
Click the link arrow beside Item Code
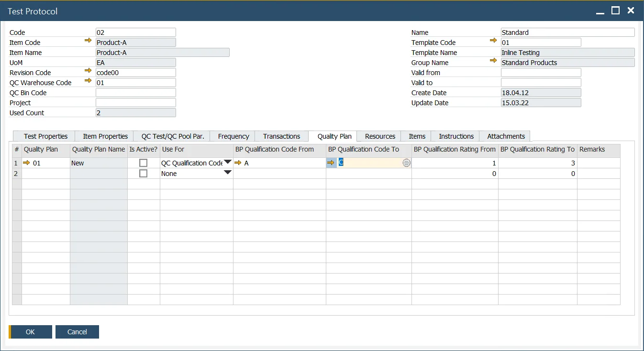coord(89,42)
